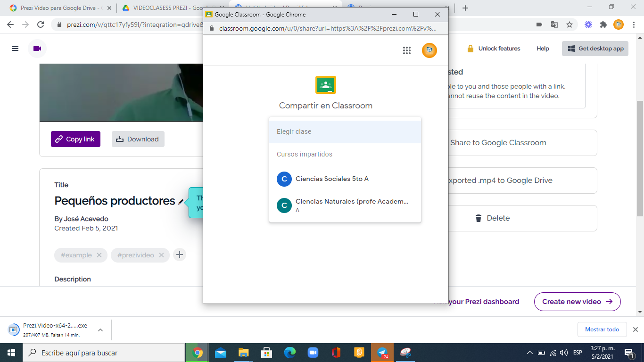Click the video thumbnail preview
This screenshot has width=644, height=362.
[x=122, y=92]
